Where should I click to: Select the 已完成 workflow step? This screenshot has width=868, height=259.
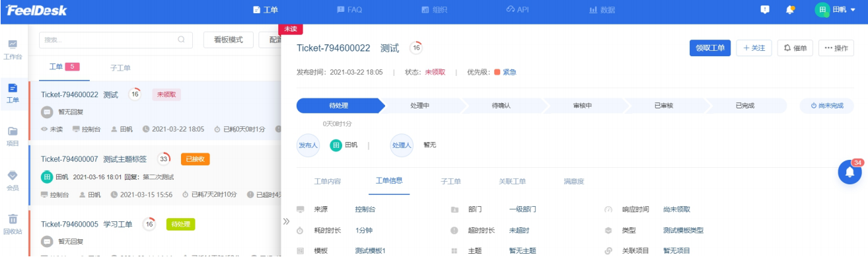pyautogui.click(x=745, y=106)
